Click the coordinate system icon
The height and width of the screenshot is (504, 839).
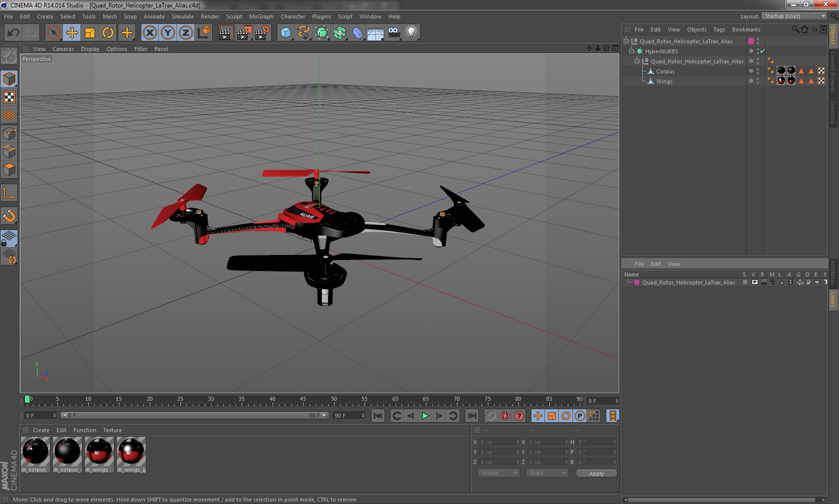(204, 33)
